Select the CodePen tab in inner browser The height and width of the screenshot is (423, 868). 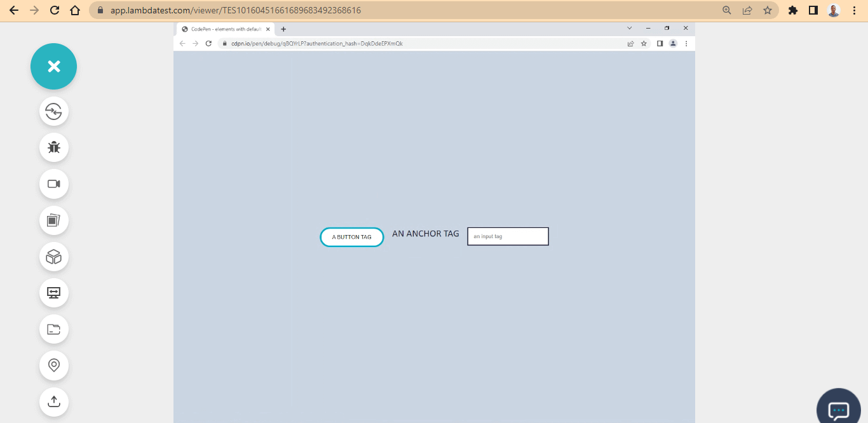[225, 29]
